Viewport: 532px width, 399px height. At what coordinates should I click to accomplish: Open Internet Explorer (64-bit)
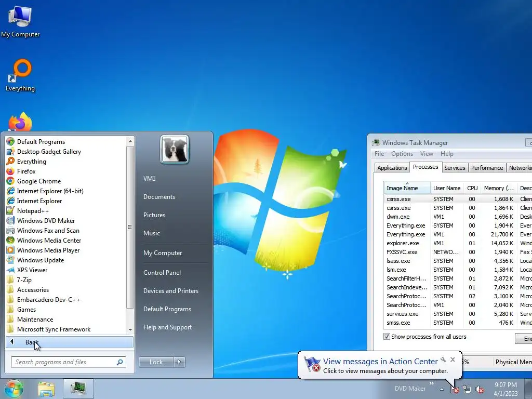coord(50,191)
